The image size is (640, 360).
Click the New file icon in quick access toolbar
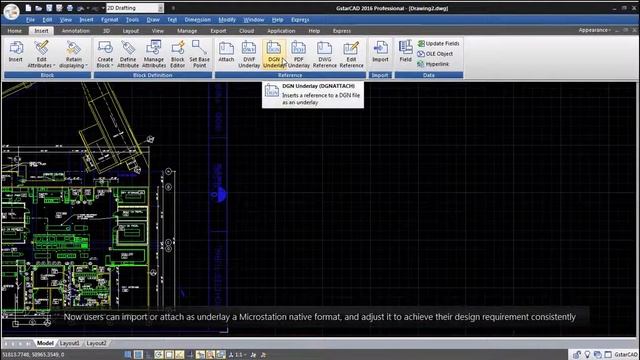pos(28,8)
